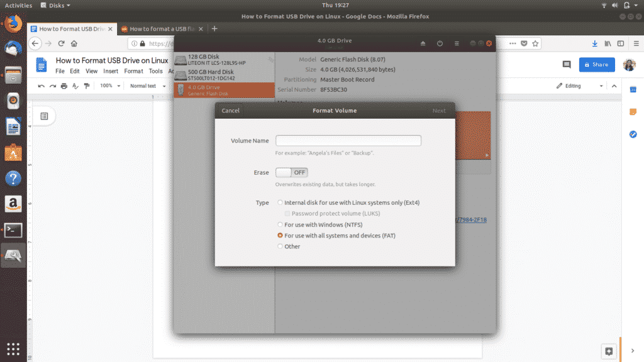
Task: Cancel the Format Volume dialog
Action: (x=230, y=111)
